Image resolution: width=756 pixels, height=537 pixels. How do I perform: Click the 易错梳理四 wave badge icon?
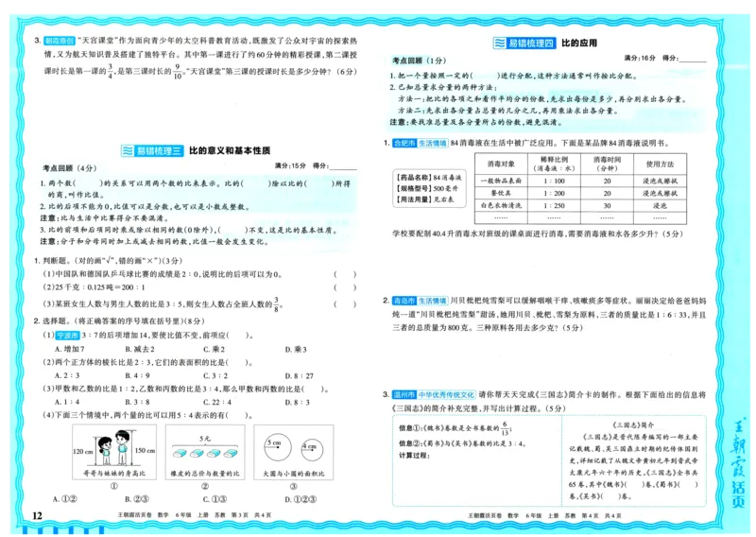pos(500,43)
